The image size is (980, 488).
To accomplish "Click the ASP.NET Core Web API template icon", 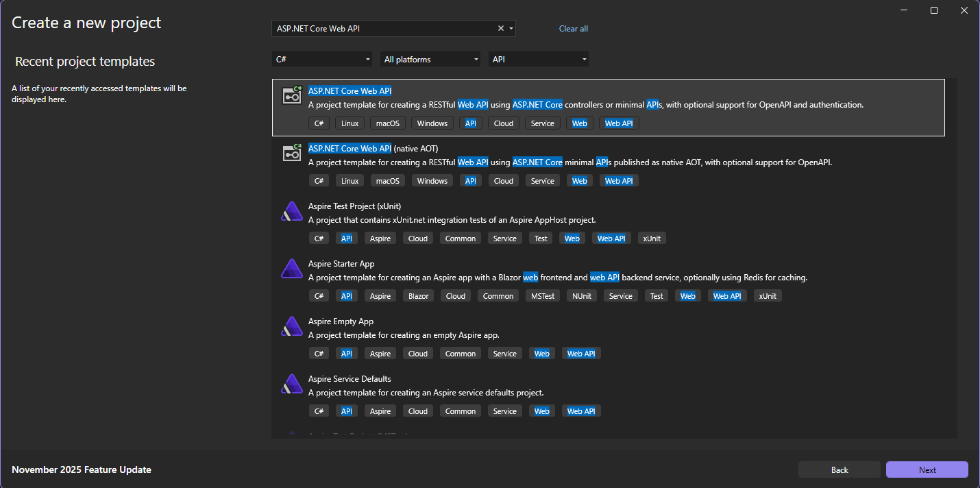I will tap(291, 96).
